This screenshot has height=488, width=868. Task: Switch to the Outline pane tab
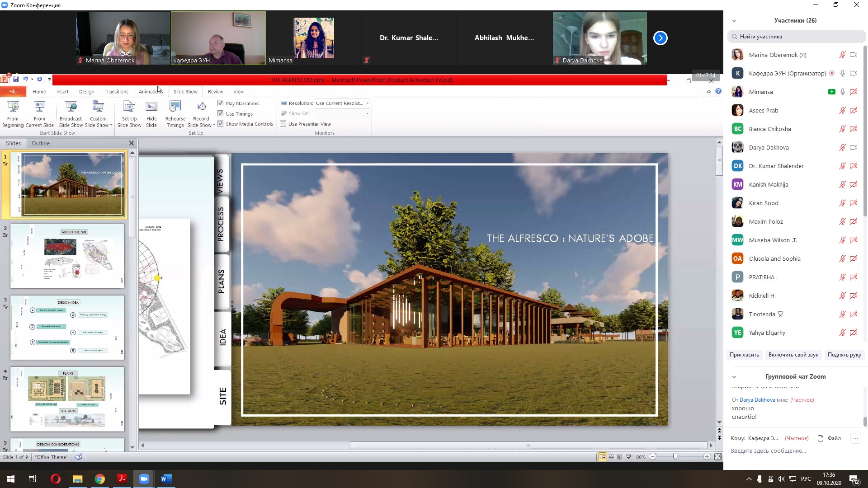click(40, 143)
